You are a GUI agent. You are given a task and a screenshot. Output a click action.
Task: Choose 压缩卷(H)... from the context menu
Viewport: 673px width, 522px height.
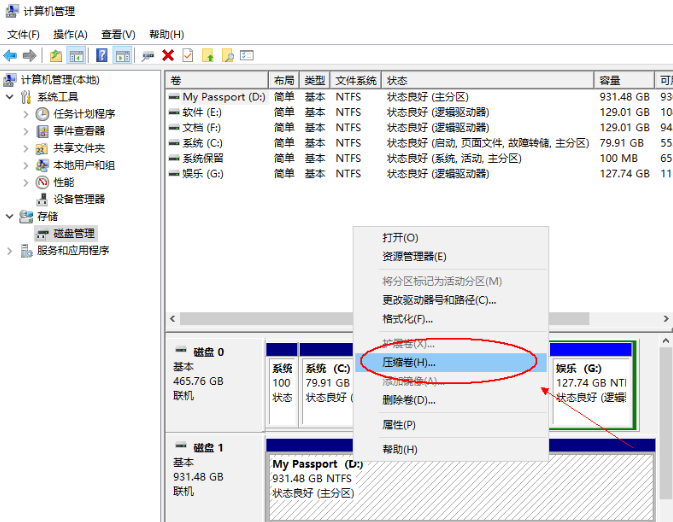409,362
